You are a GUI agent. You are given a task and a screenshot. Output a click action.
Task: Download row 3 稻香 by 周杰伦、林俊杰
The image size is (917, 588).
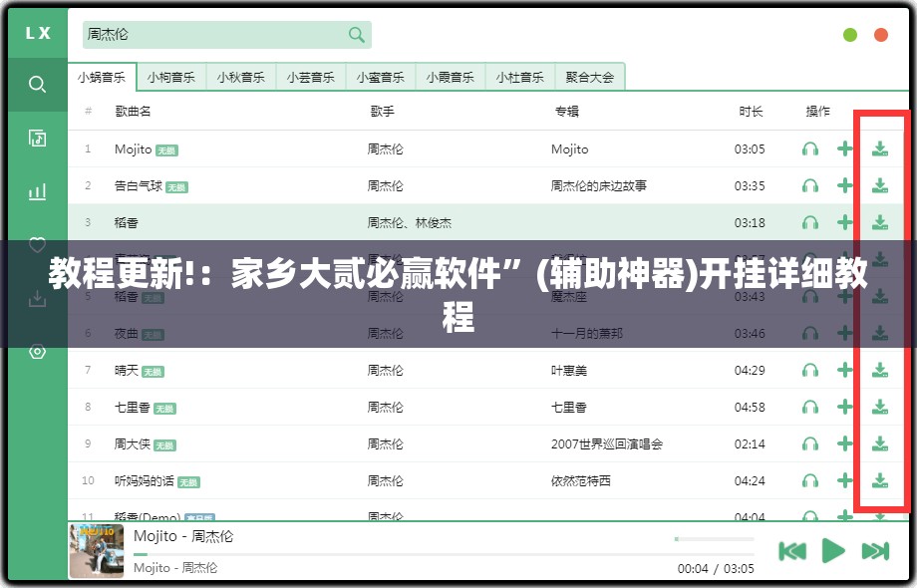[x=879, y=222]
